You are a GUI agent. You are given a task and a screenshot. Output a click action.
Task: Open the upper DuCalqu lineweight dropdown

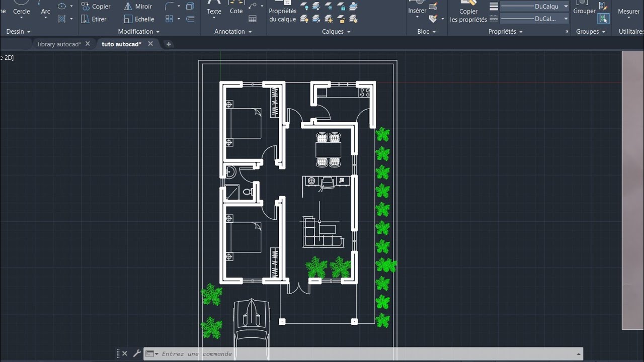[x=566, y=7]
